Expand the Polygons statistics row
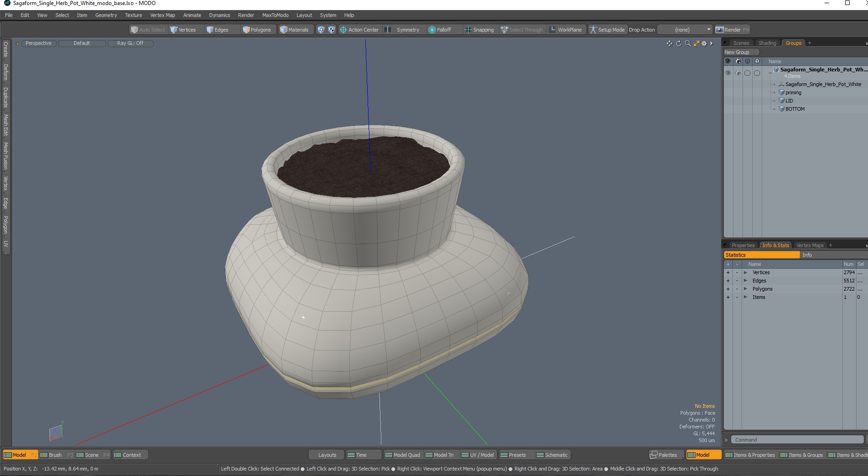 pos(745,289)
